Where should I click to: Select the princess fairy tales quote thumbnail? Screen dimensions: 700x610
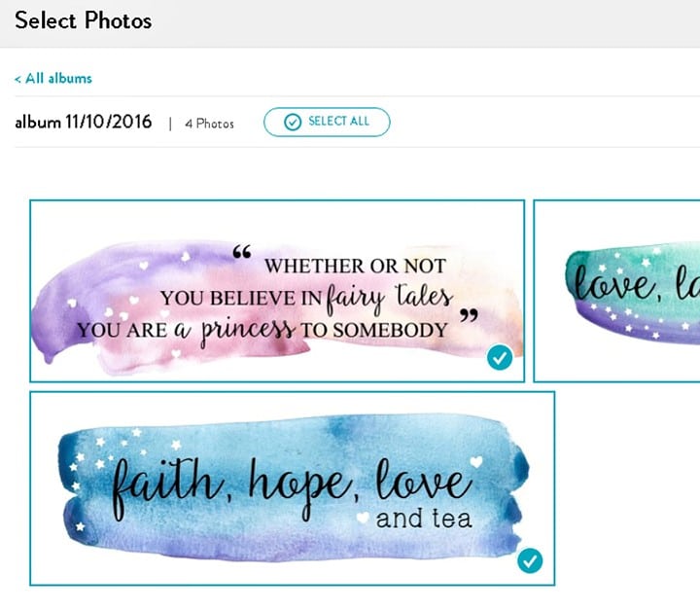point(277,291)
